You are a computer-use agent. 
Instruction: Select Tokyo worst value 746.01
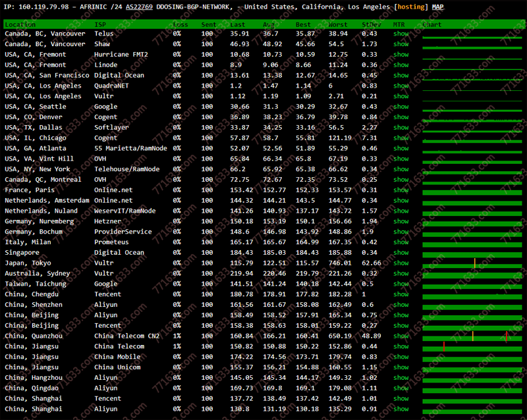tap(340, 263)
